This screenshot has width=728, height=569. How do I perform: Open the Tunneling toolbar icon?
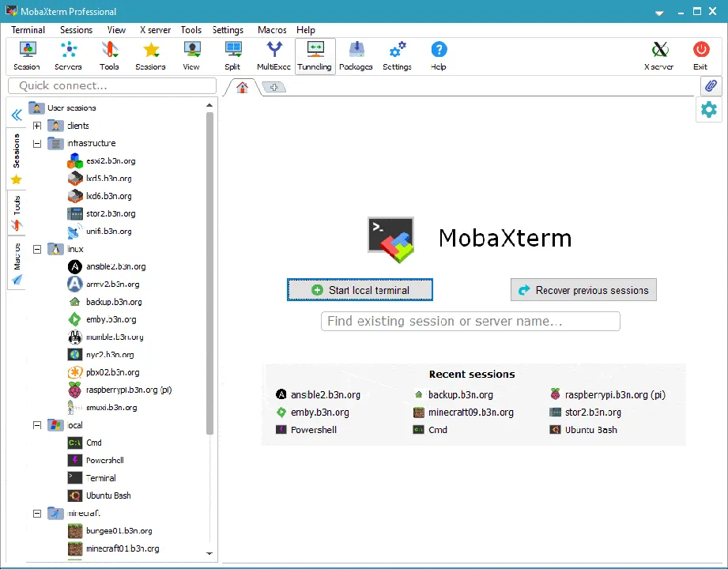pos(315,56)
